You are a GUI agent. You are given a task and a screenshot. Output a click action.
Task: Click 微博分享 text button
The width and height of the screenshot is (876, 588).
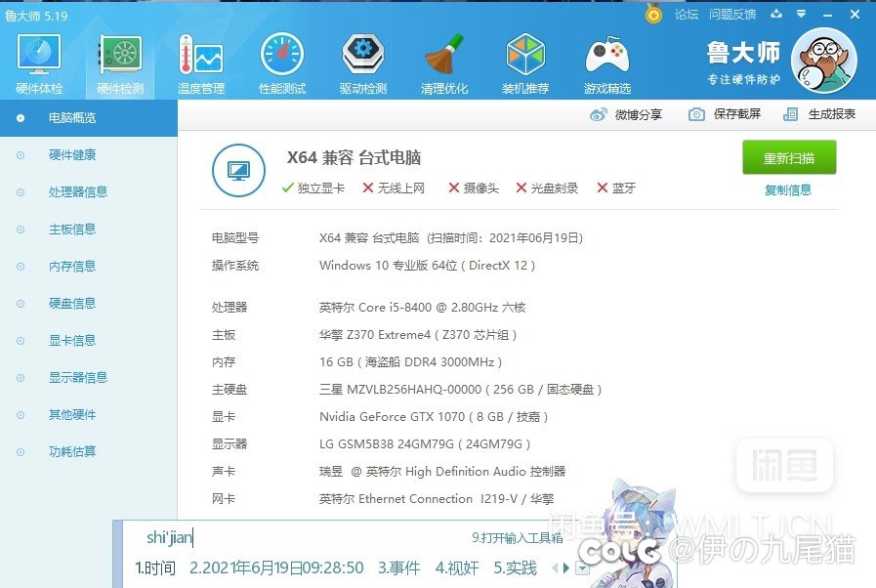(639, 114)
